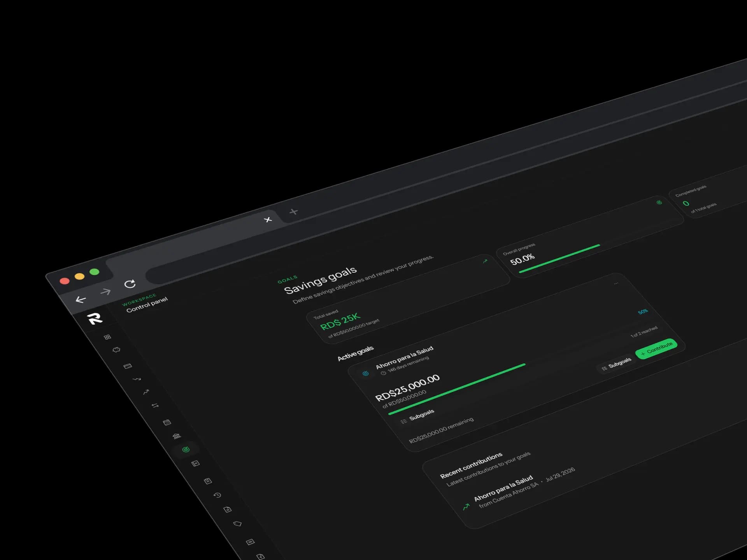The height and width of the screenshot is (560, 747).
Task: Click the 50.0% overall progress value
Action: coord(523,259)
